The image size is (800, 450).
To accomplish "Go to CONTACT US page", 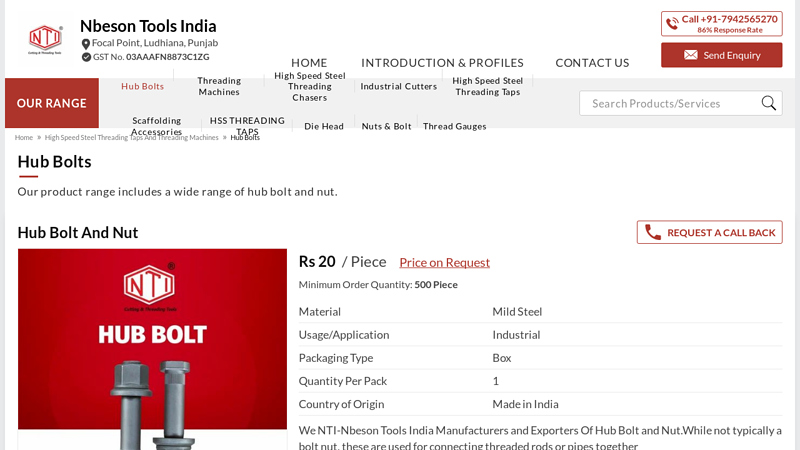I will coord(592,63).
